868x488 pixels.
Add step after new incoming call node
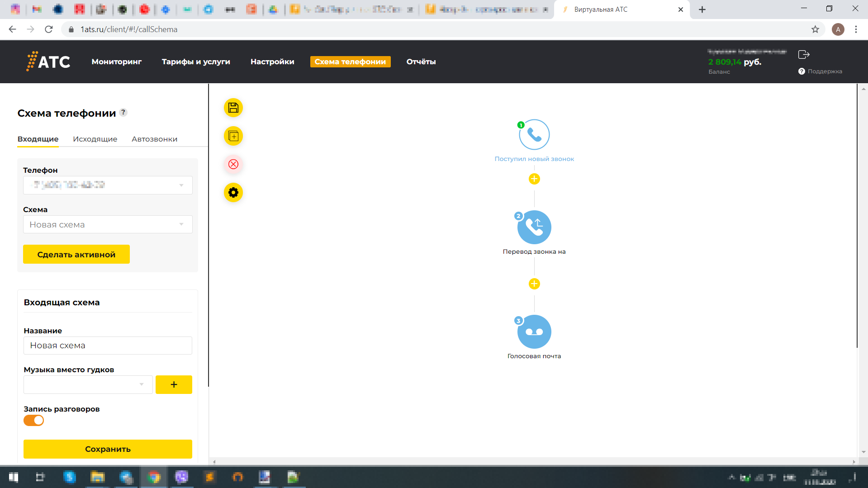(x=534, y=179)
